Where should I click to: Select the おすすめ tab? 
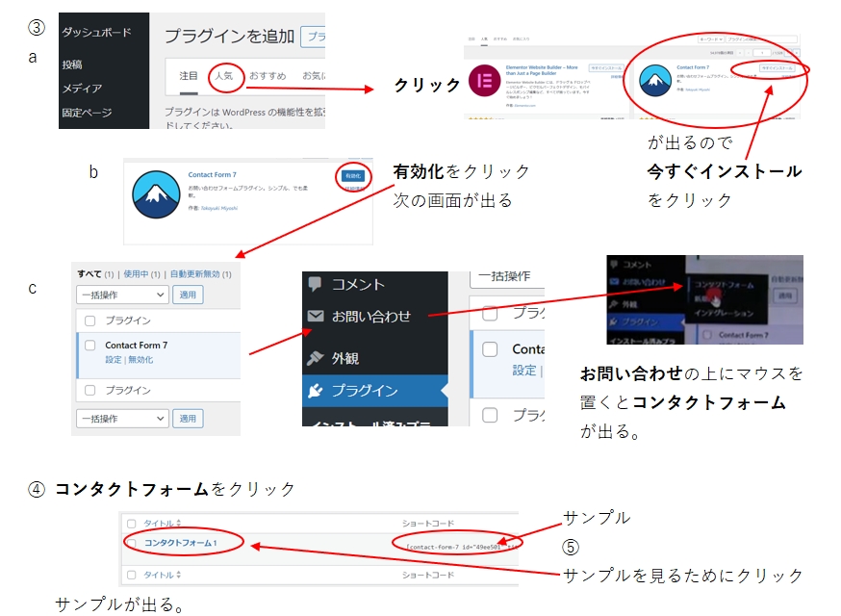tap(268, 75)
